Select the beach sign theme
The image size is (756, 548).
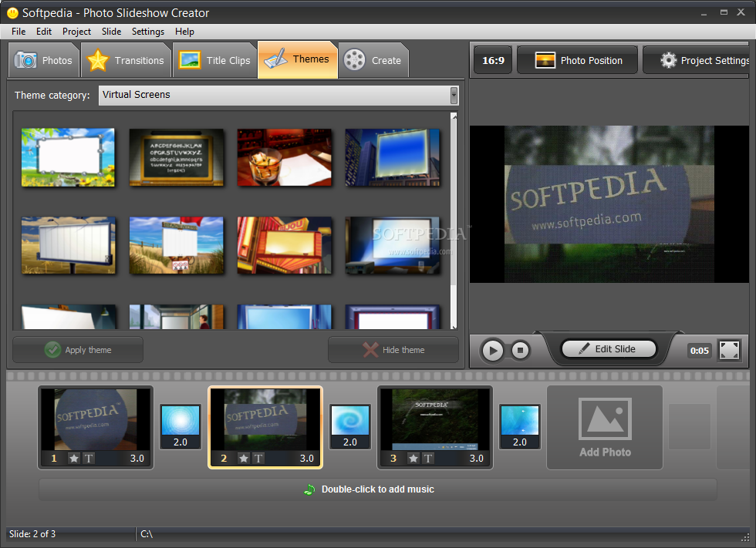coord(177,245)
